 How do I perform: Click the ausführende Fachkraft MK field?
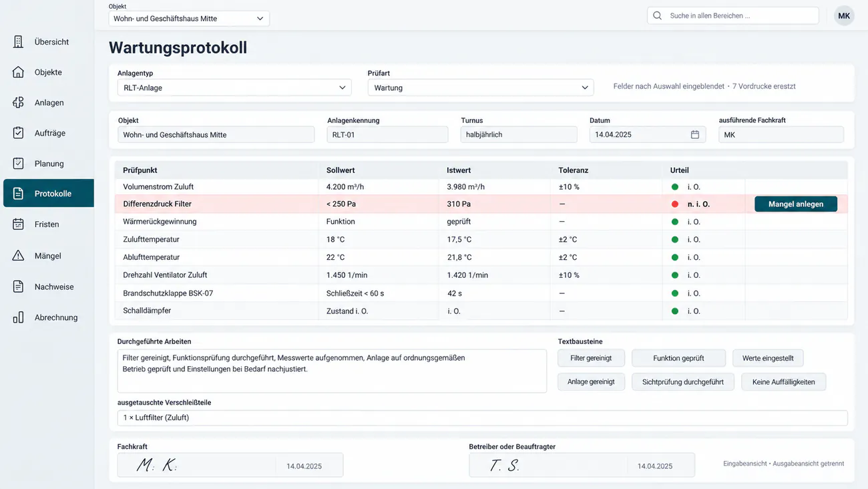tap(781, 134)
